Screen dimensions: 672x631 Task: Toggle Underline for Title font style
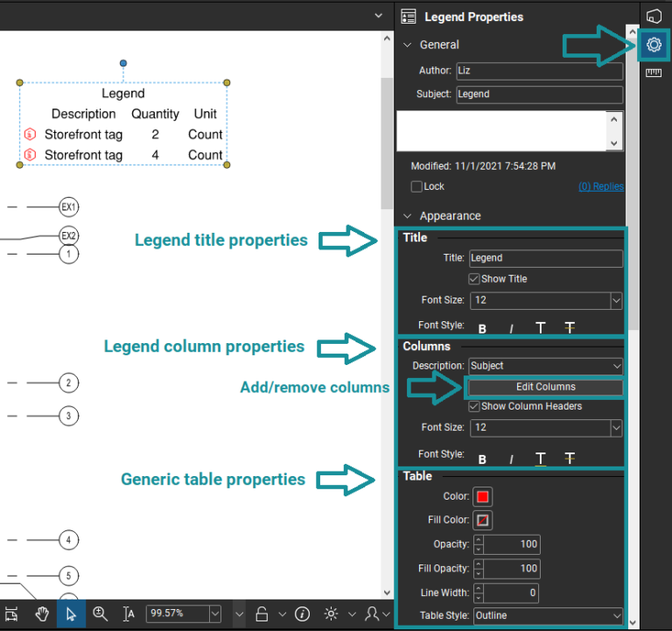[541, 328]
